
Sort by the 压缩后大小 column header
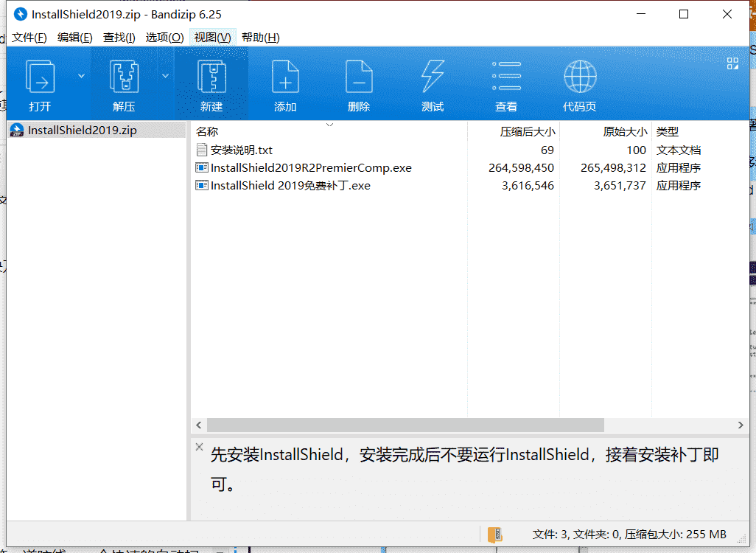(527, 132)
